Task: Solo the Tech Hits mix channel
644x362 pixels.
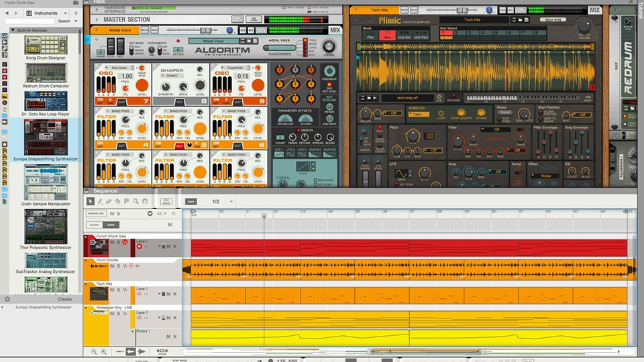Action: pyautogui.click(x=414, y=10)
